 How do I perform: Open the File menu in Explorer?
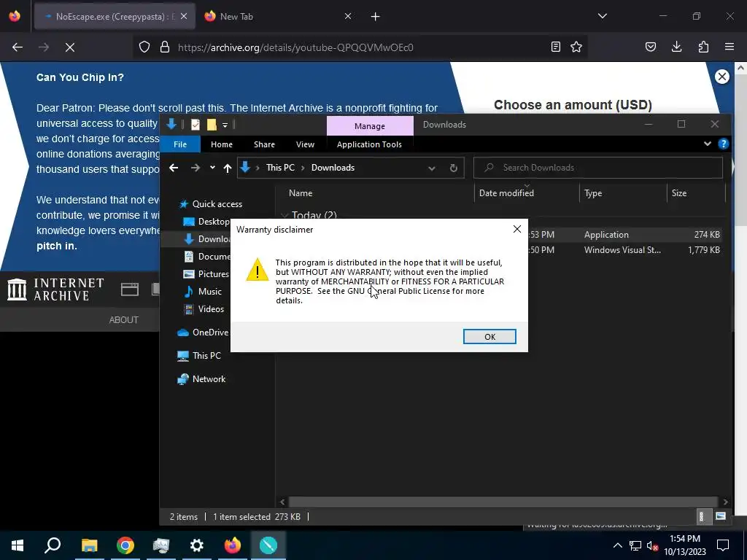[180, 144]
